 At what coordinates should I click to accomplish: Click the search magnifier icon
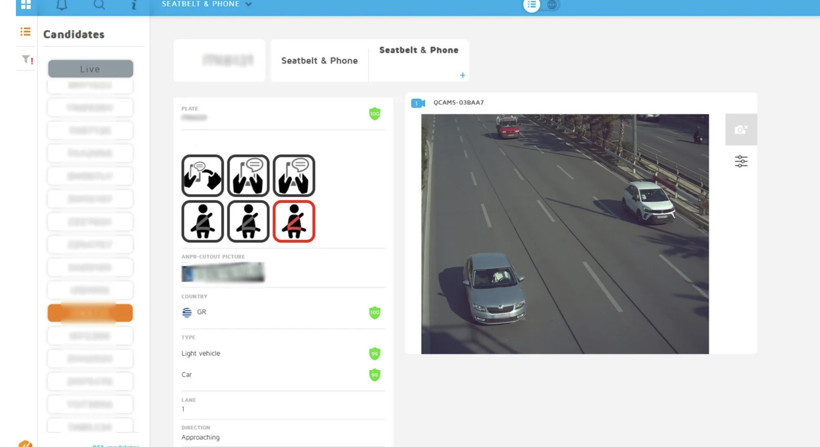(99, 5)
